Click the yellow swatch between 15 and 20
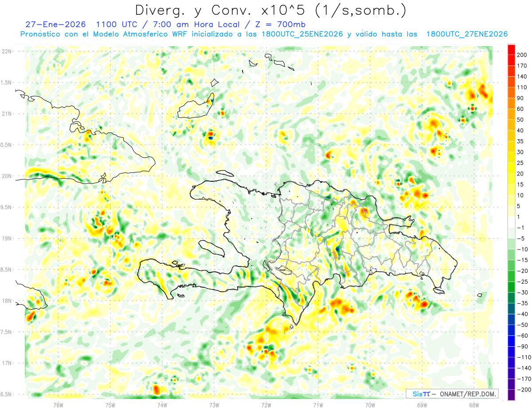The image size is (532, 411). (511, 179)
